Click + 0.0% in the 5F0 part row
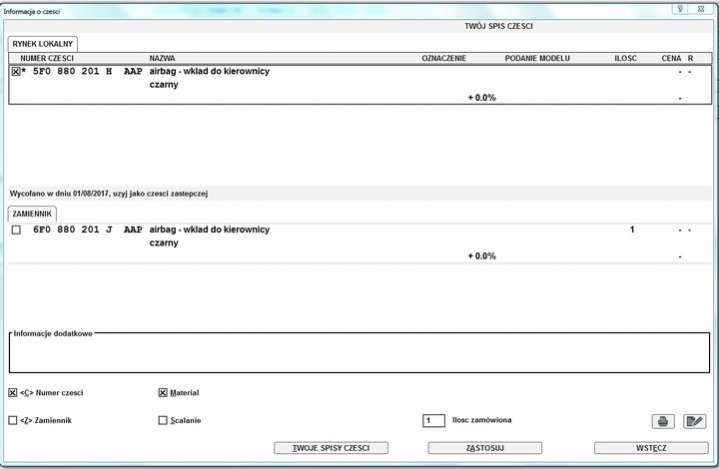The image size is (719, 469). (482, 98)
